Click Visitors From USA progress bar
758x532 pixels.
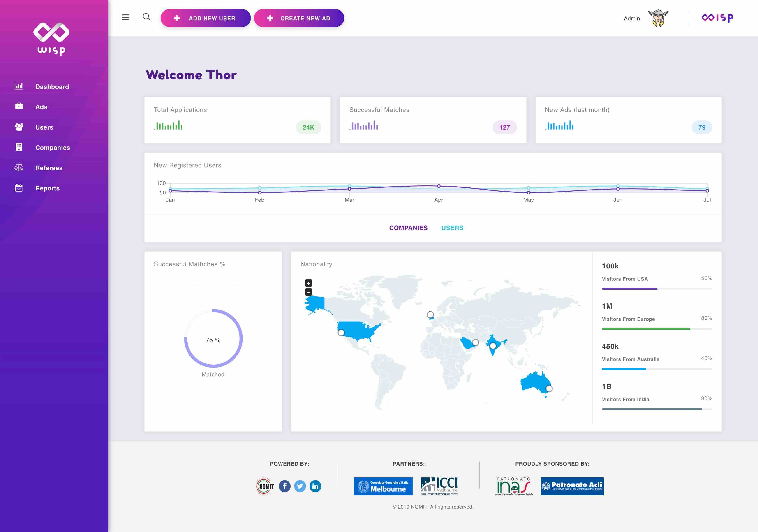point(657,289)
